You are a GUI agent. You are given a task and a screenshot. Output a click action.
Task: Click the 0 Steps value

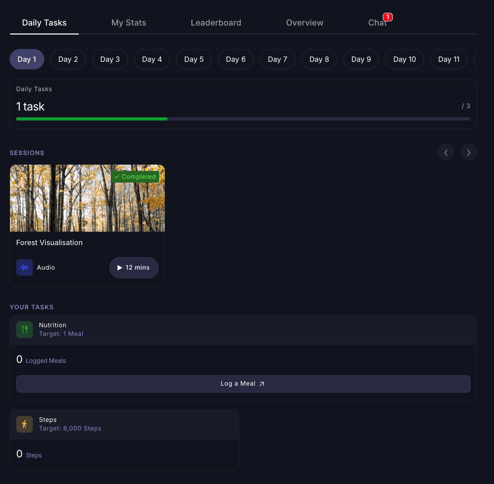29,454
